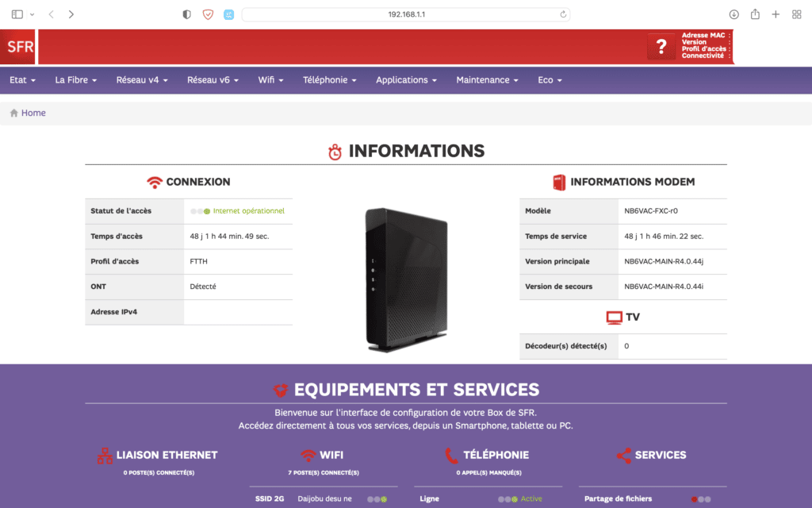Open the TÉLÉPHONIE section heading

coord(496,455)
